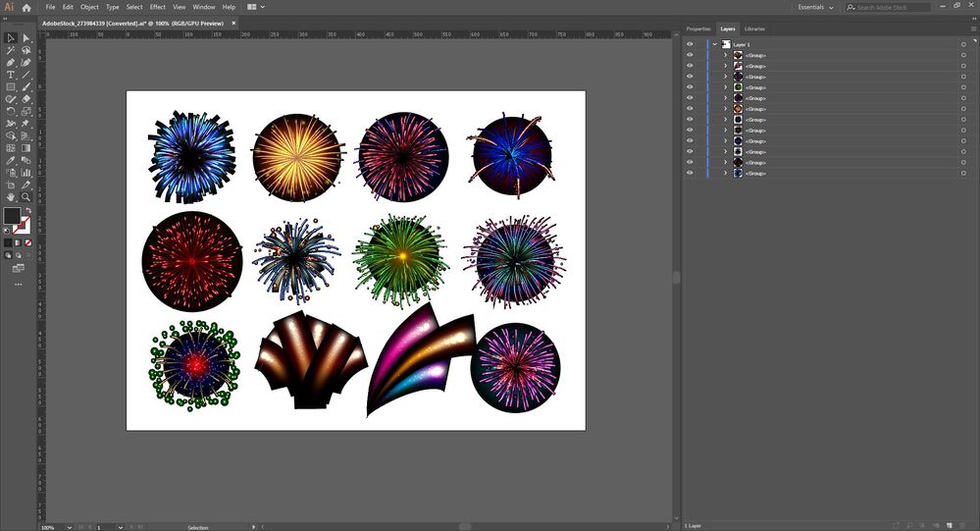Expand the first Group in Layer 1
Screen dimensions: 980x531
click(725, 55)
